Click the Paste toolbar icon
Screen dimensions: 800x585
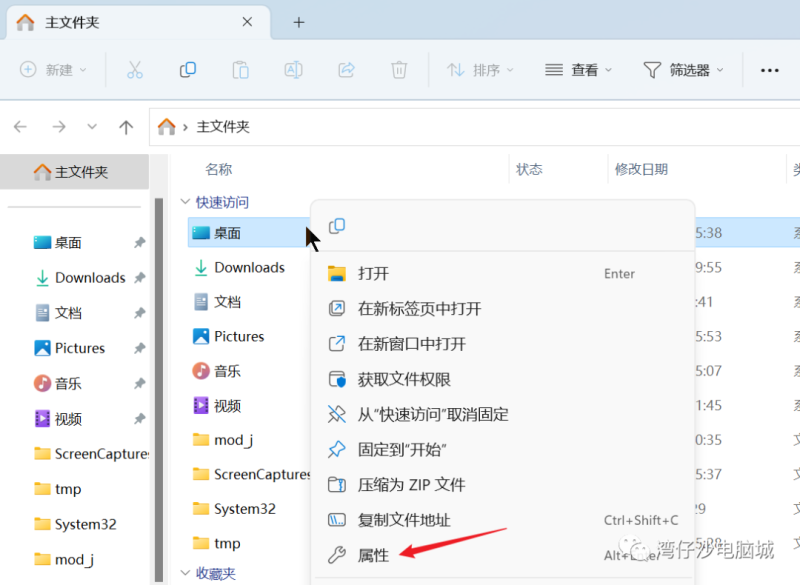tap(240, 70)
